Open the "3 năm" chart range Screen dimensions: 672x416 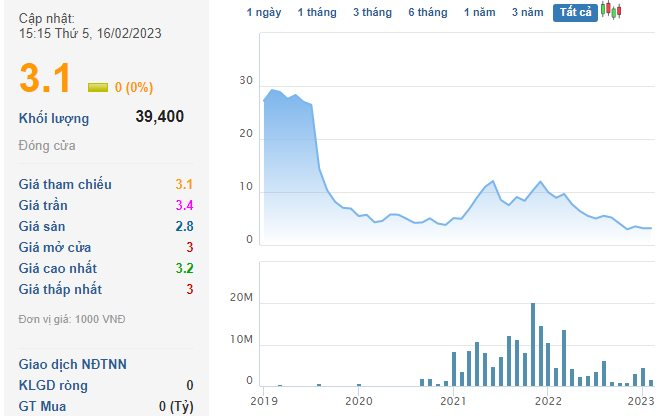(x=527, y=13)
